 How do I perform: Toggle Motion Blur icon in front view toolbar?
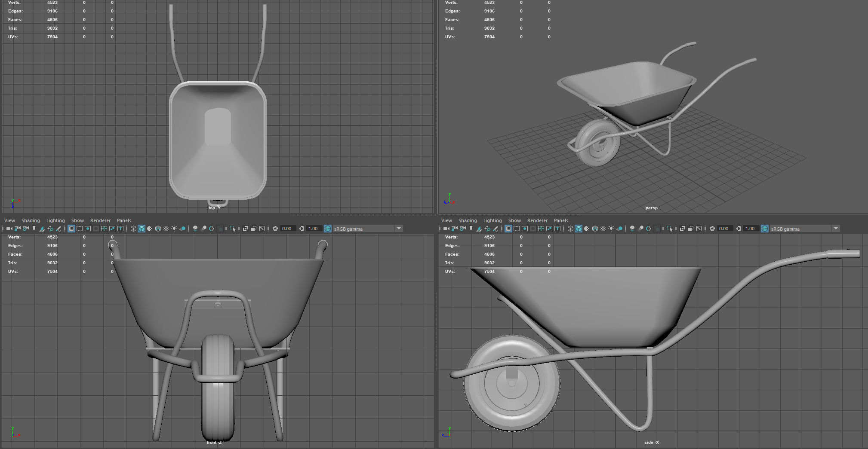[203, 229]
